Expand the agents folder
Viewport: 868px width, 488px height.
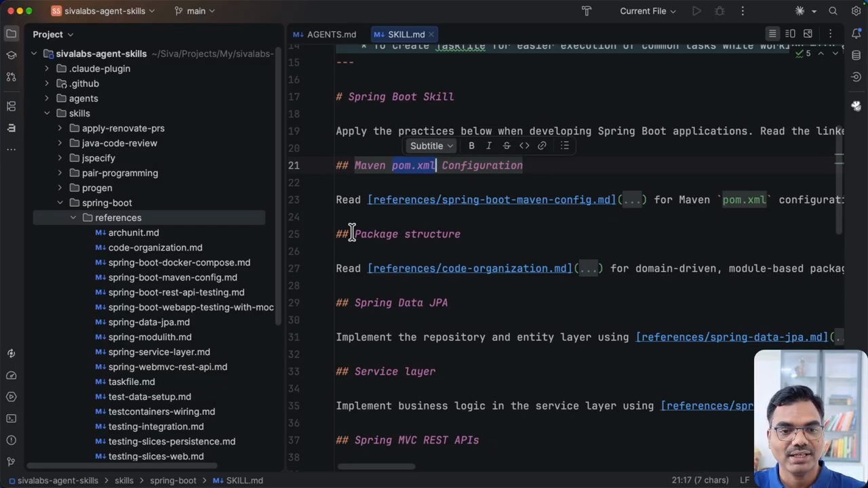coord(47,98)
